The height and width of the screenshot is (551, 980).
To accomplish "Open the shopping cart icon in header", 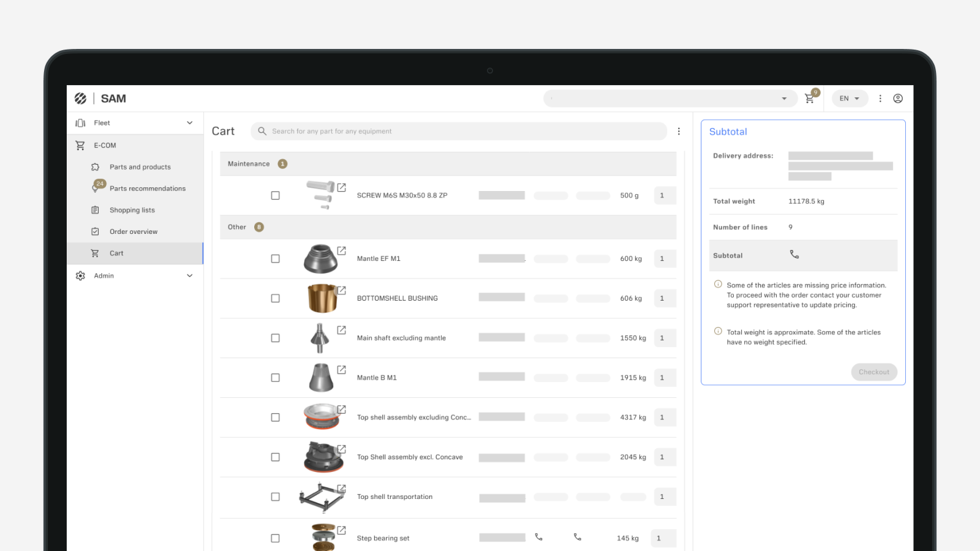I will [810, 99].
